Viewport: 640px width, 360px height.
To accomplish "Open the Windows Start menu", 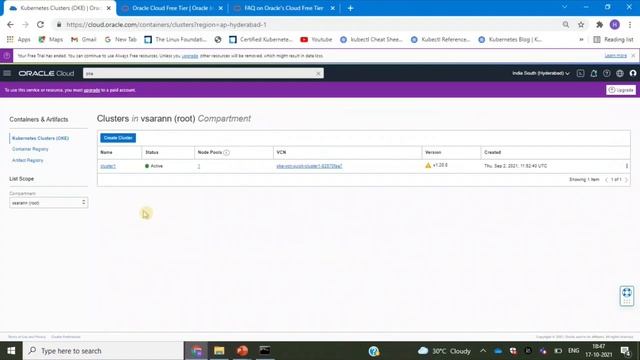I will [11, 351].
